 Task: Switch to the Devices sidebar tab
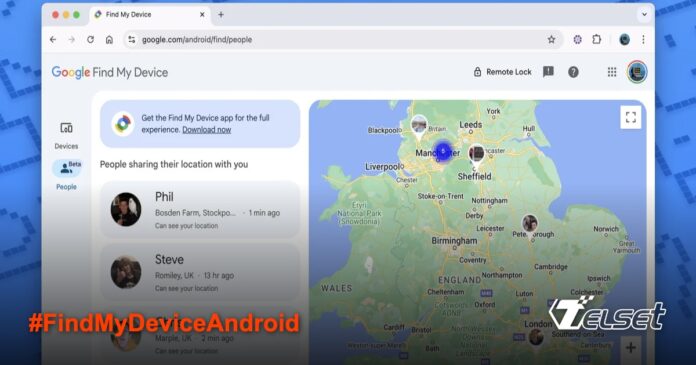coord(66,135)
